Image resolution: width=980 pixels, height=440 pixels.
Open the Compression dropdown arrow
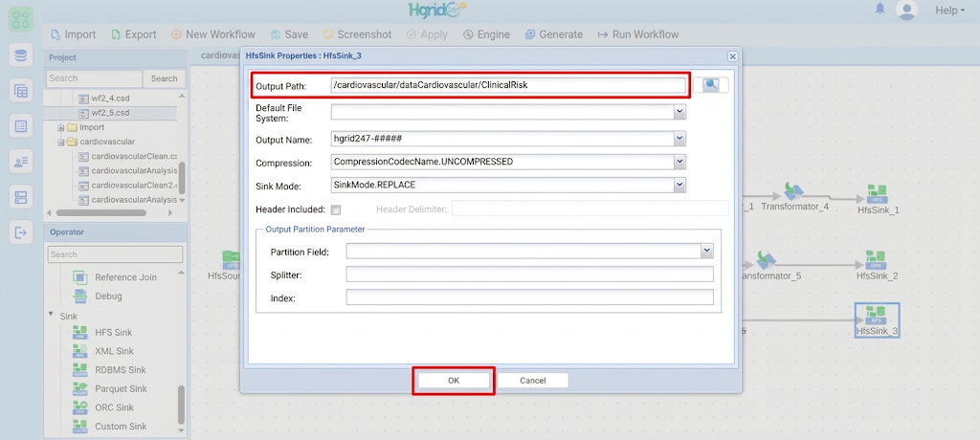[x=680, y=162]
